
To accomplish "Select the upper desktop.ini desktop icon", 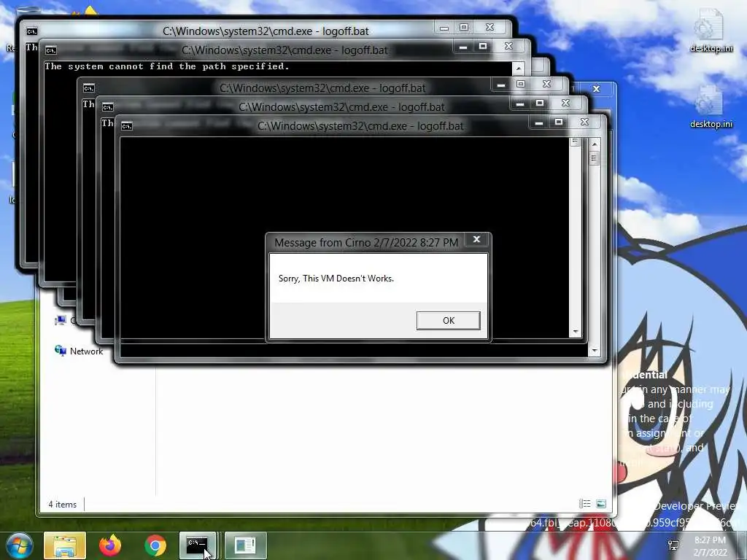I will [711, 31].
